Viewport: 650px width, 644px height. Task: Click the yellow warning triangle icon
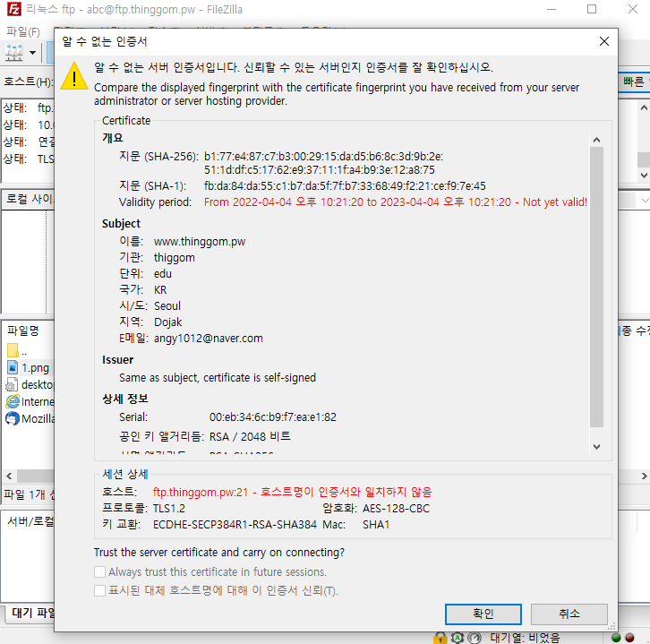pos(74,76)
